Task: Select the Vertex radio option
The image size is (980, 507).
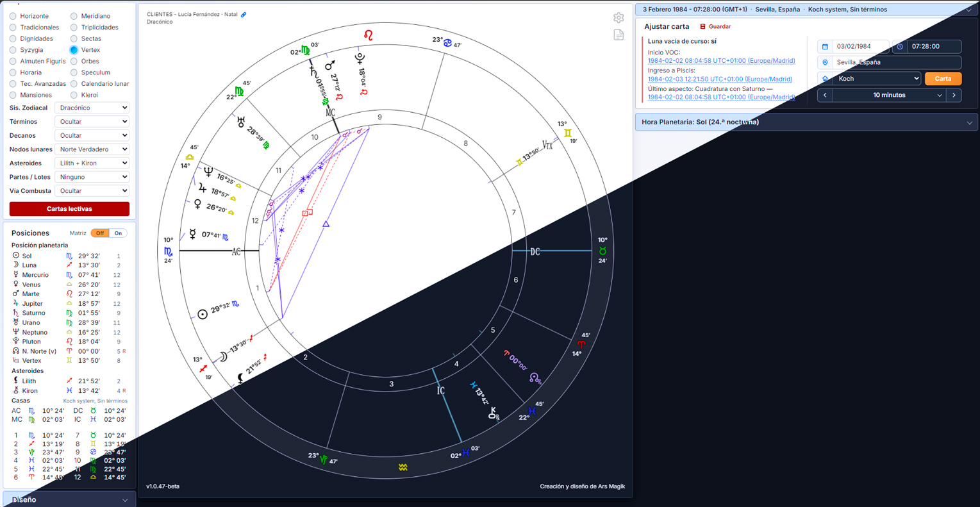Action: point(74,50)
